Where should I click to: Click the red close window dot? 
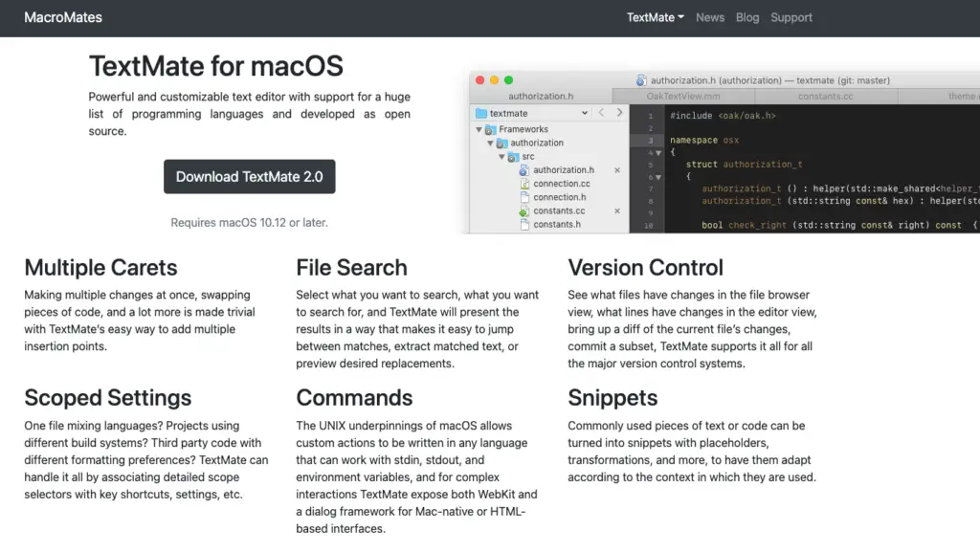(x=480, y=80)
